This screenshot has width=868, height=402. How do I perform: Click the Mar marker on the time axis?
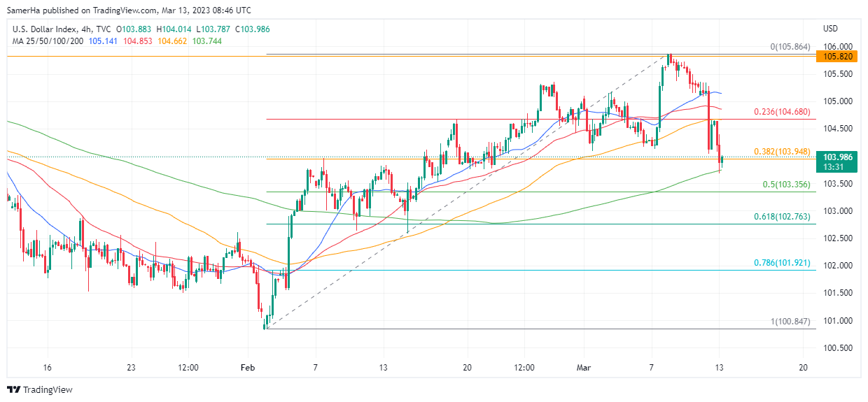coord(584,367)
